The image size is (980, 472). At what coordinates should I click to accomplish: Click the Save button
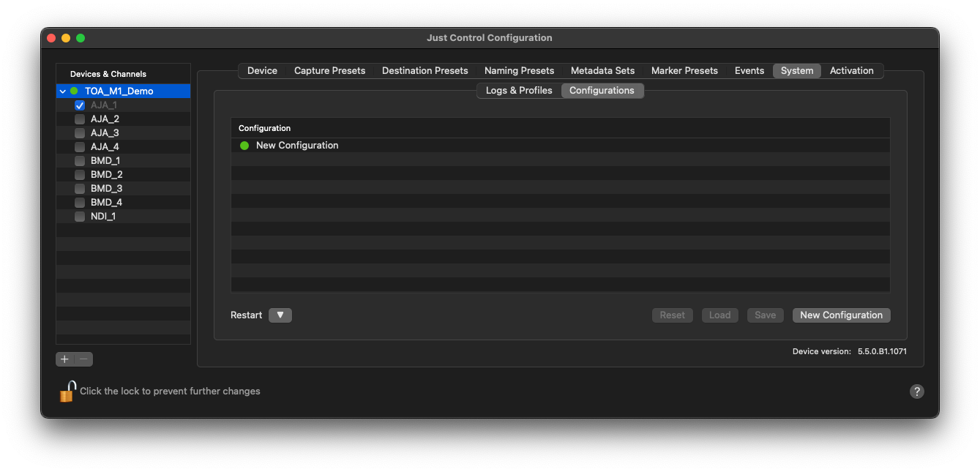(x=766, y=315)
